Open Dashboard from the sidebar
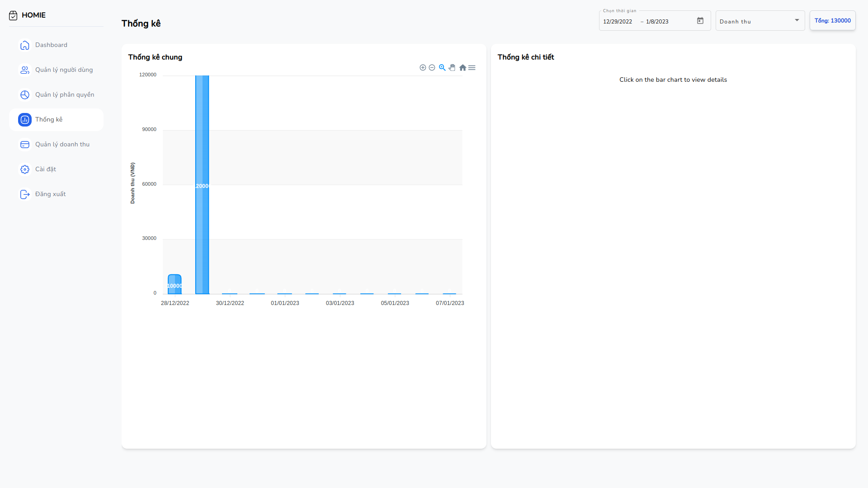 click(51, 45)
